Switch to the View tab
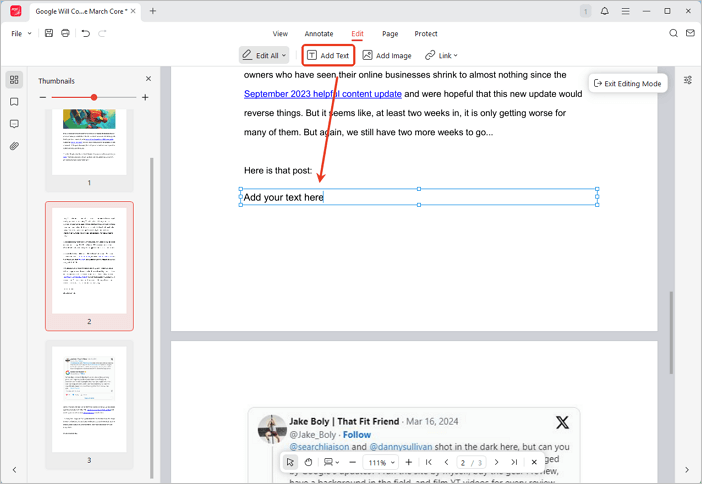The width and height of the screenshot is (702, 484). (x=280, y=34)
